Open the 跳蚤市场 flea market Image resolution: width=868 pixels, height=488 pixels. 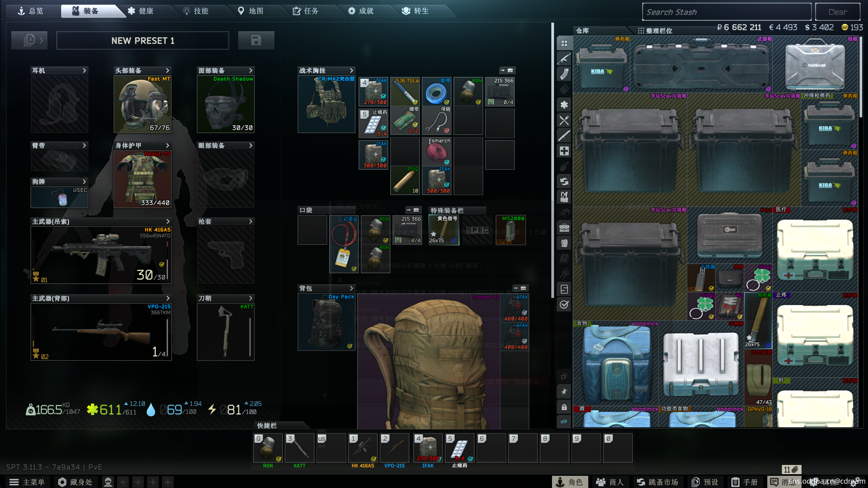[x=657, y=482]
